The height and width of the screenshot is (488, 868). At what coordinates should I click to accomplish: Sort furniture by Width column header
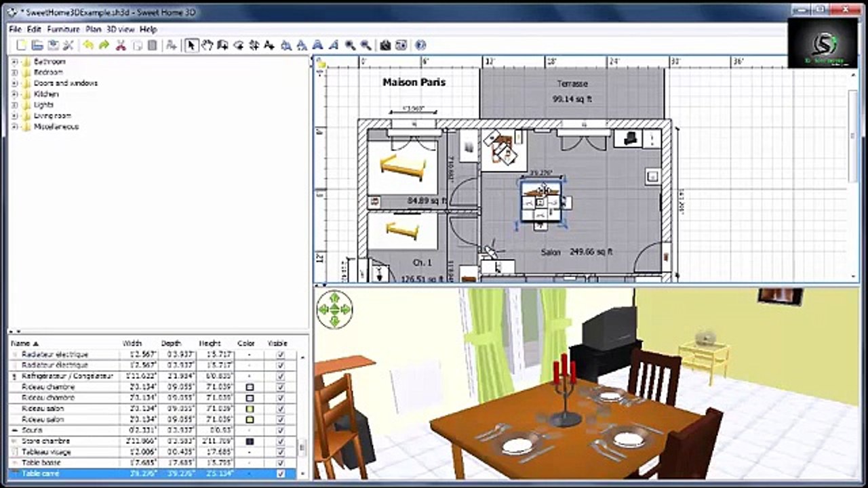pyautogui.click(x=132, y=344)
